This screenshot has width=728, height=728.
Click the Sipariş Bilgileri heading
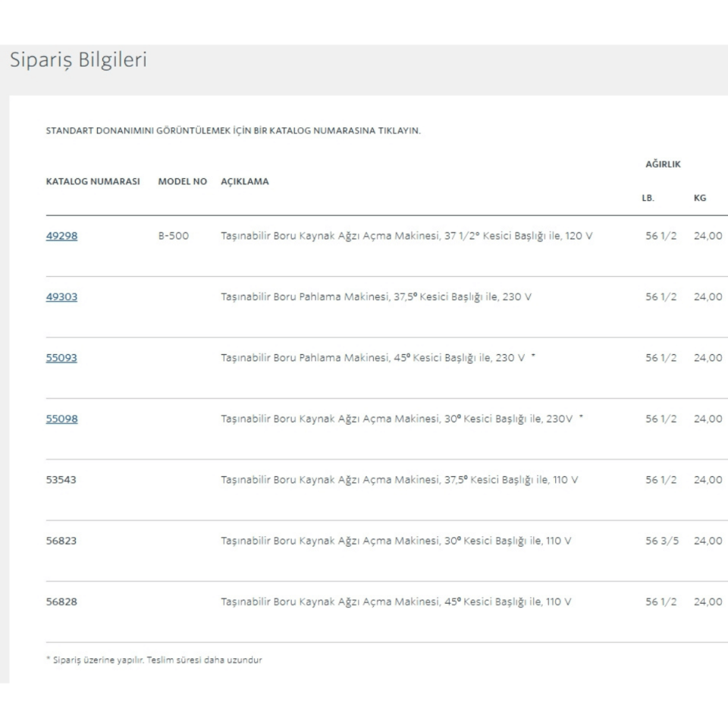[x=77, y=62]
